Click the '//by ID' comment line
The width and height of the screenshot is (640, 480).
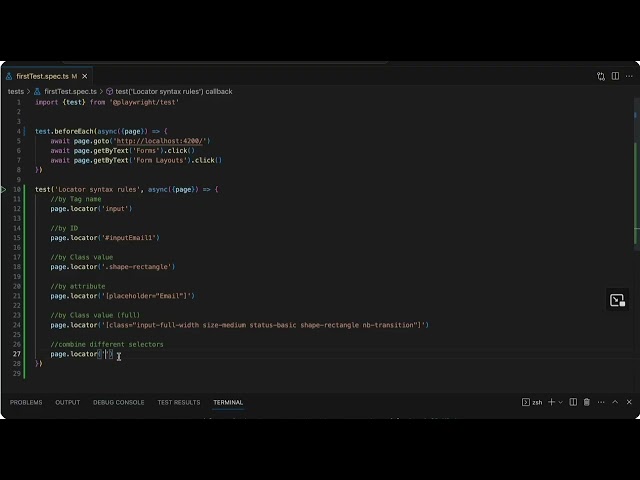(64, 228)
